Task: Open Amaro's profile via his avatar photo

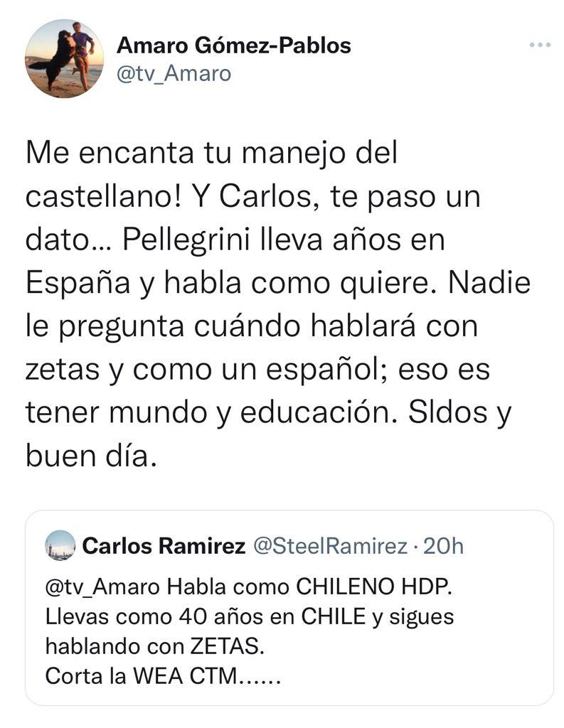Action: [64, 56]
